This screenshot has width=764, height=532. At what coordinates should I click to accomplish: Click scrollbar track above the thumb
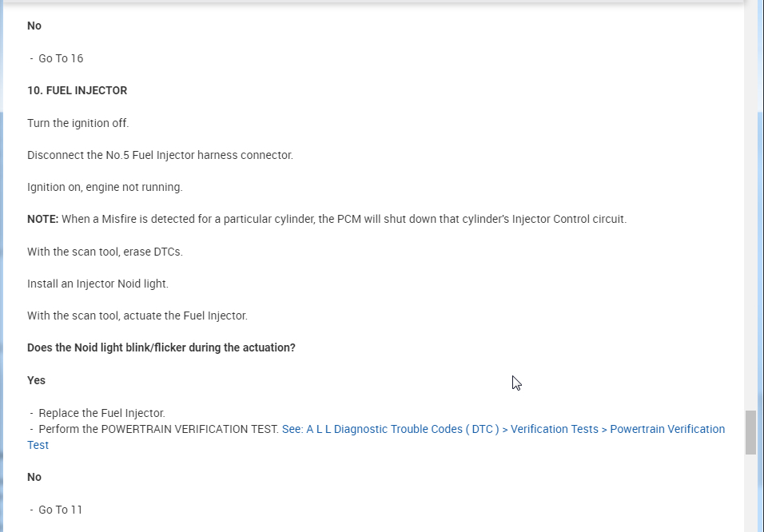point(750,240)
